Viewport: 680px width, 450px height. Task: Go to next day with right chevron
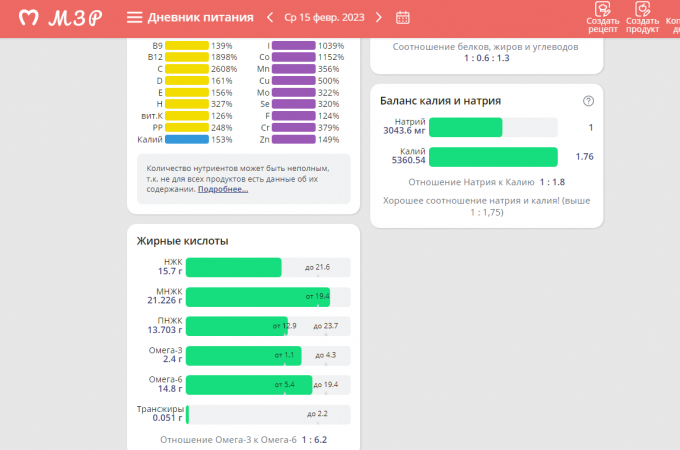point(379,17)
